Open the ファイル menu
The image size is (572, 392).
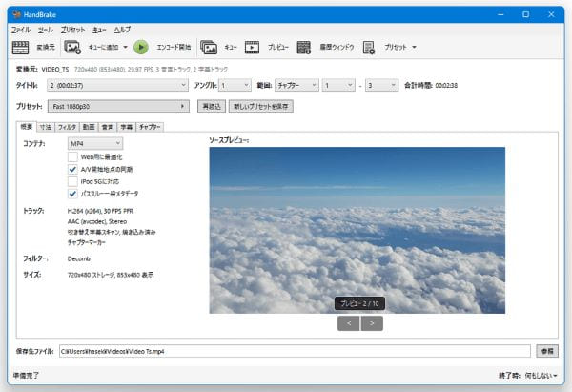pos(21,30)
